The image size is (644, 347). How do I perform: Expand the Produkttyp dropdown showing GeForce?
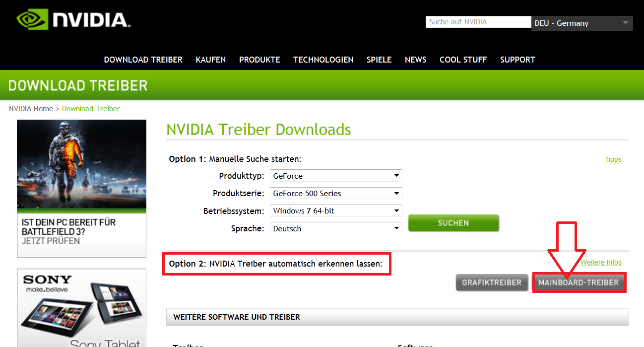pyautogui.click(x=336, y=176)
